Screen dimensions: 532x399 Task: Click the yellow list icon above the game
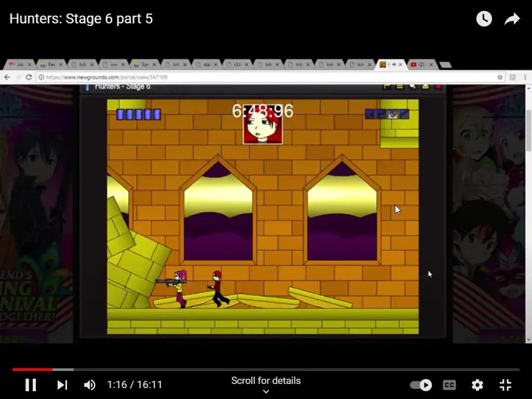400,87
